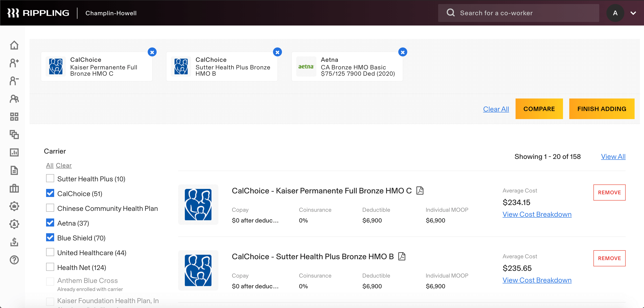The width and height of the screenshot is (644, 308).
Task: Click the Aetna logo in selected plans
Action: click(x=306, y=66)
